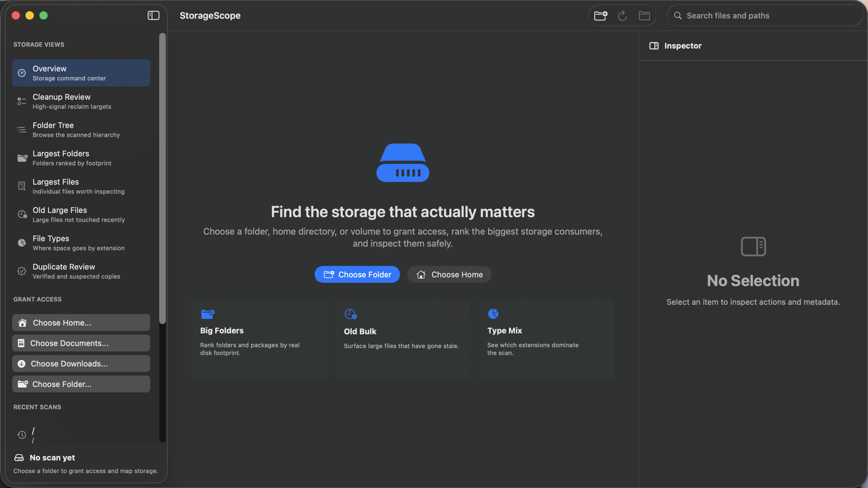Viewport: 868px width, 488px height.
Task: Open the Cleanup Review view
Action: [81, 101]
